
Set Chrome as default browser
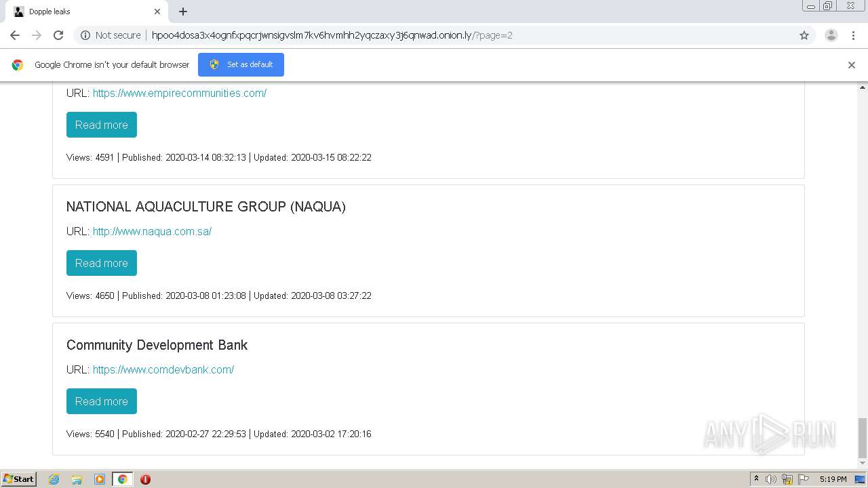[241, 64]
